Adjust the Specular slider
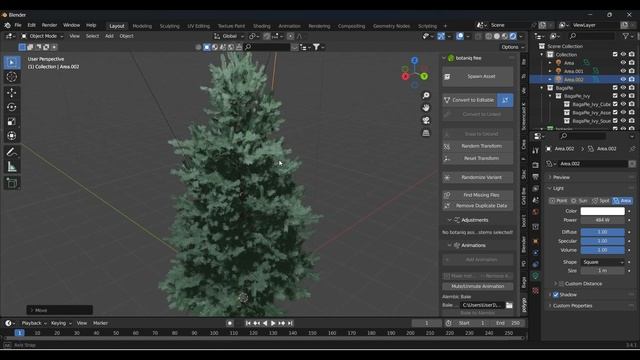This screenshot has width=640, height=360. tap(602, 241)
